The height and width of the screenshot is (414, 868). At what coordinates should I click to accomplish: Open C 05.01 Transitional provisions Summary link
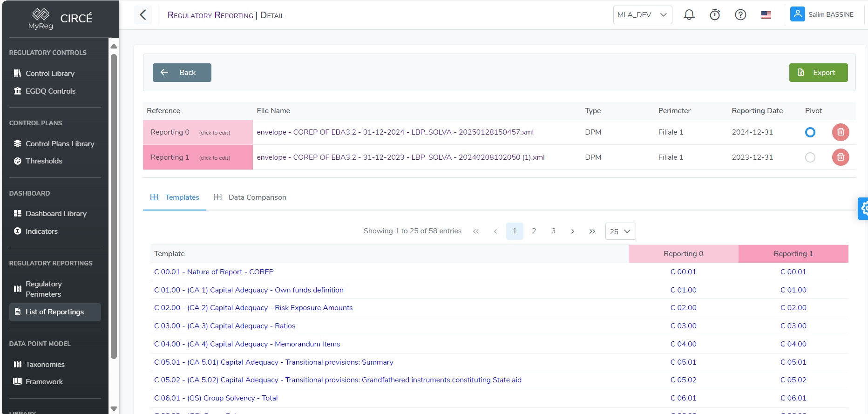(273, 362)
